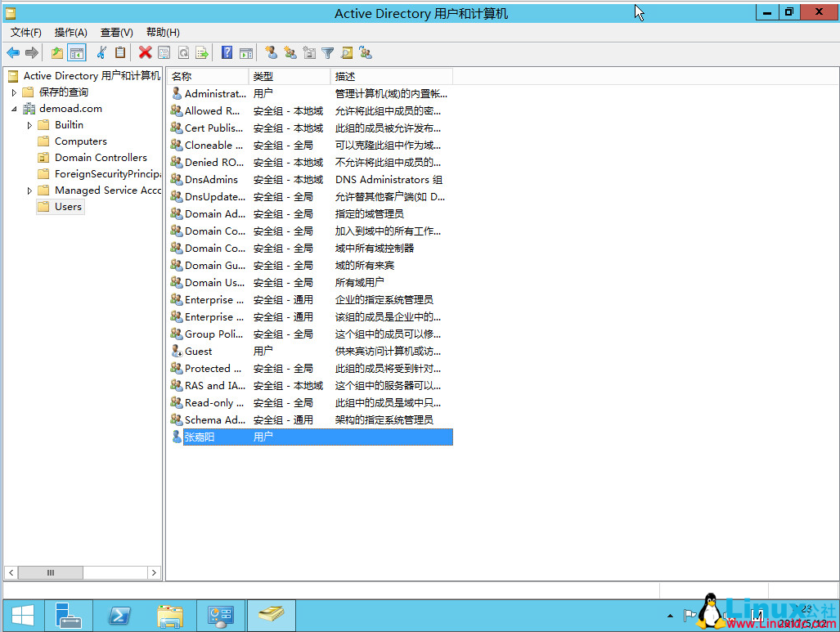Refresh the object list
Viewport: 840px width, 632px height.
pyautogui.click(x=183, y=52)
